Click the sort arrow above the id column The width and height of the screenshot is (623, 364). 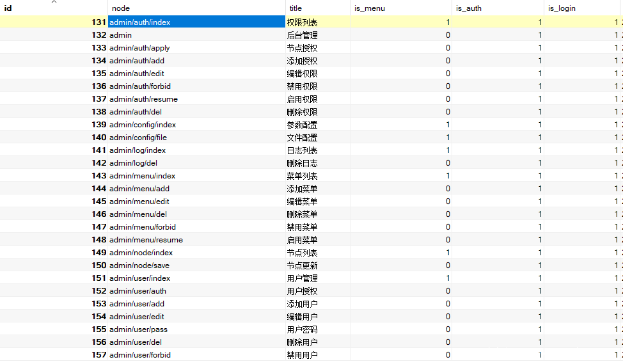[54, 2]
